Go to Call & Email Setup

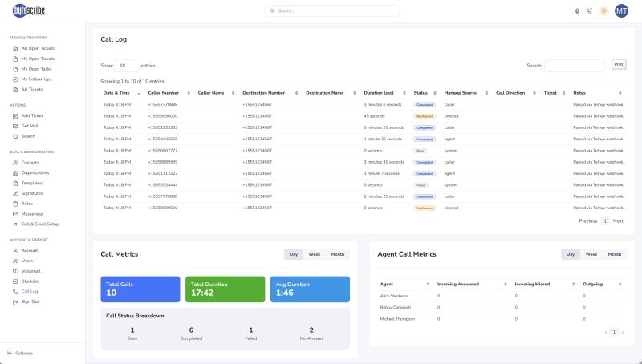(x=40, y=224)
